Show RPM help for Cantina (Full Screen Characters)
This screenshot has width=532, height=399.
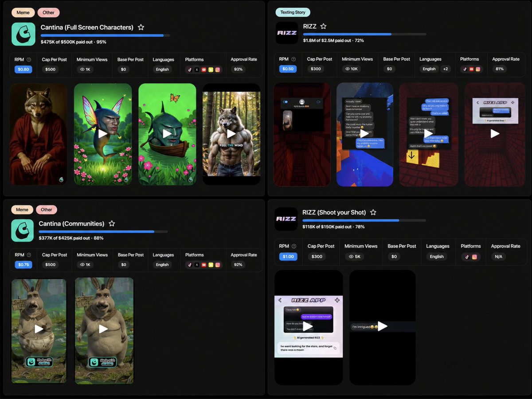pyautogui.click(x=29, y=60)
